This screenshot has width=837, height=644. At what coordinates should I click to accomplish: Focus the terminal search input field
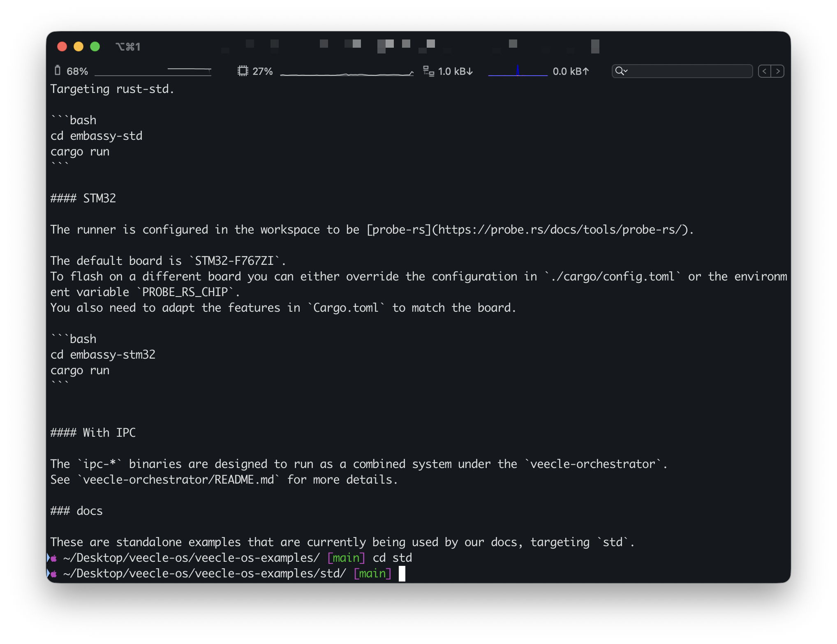(691, 71)
